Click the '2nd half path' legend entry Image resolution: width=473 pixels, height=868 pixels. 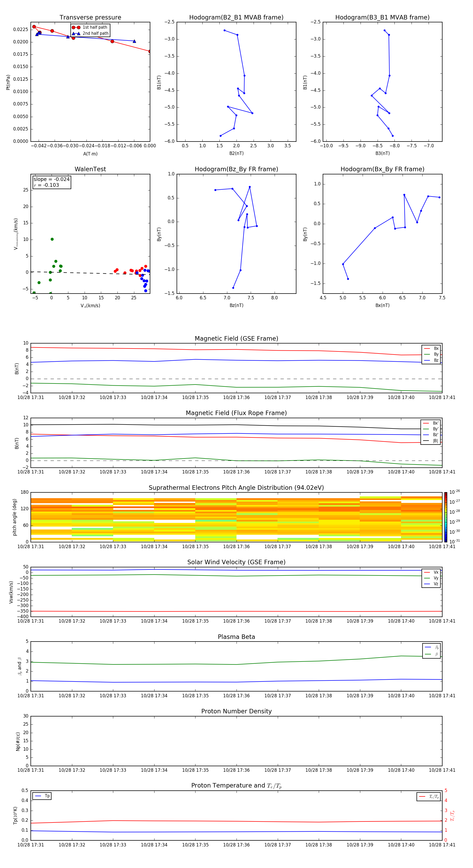[90, 33]
